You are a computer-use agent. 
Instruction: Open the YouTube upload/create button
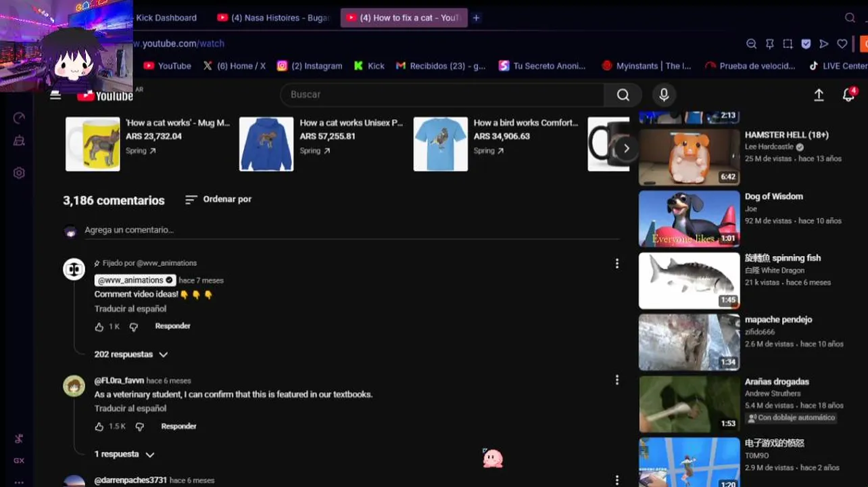click(x=819, y=95)
